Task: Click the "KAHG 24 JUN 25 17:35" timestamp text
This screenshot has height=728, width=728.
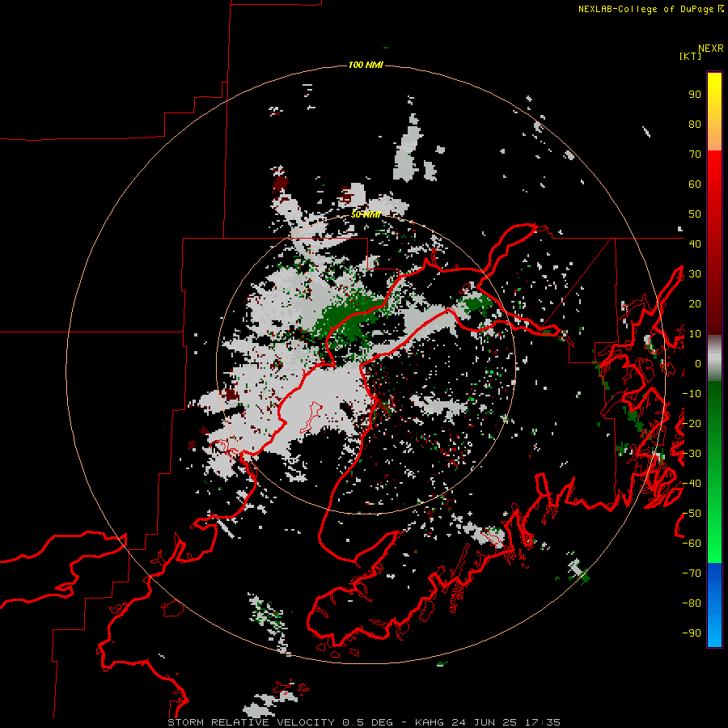Action: click(488, 722)
